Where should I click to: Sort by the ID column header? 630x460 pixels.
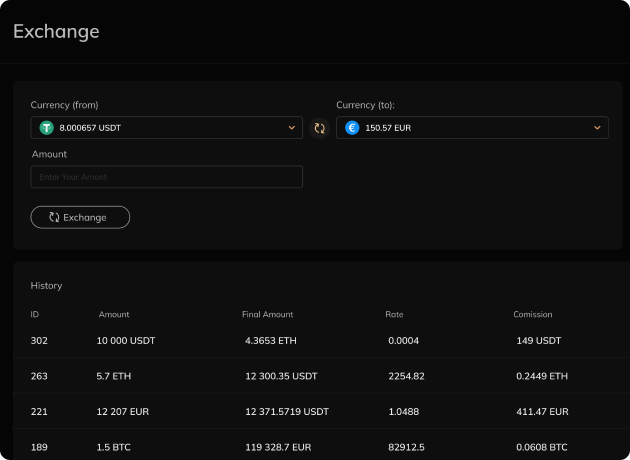36,314
